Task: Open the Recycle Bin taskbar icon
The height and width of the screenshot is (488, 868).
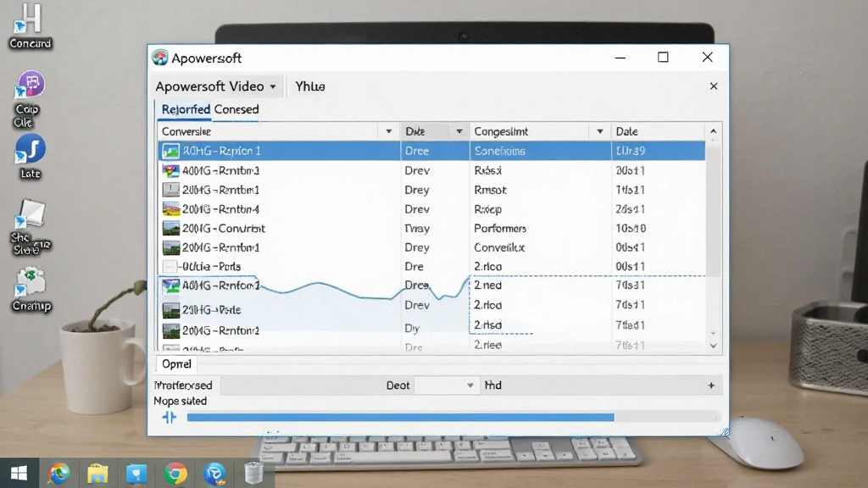Action: [x=253, y=473]
